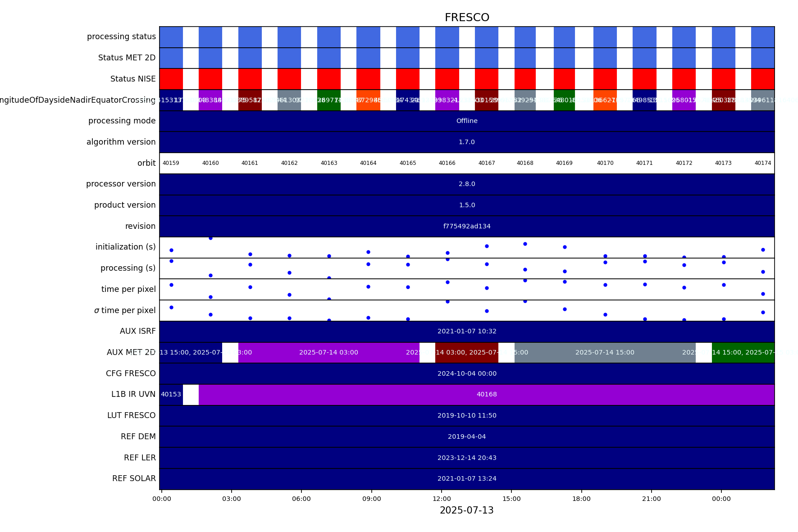Click the purple L1B IR UVN 40168 bar
Viewport: 798px width, 532px height.
coord(487,395)
